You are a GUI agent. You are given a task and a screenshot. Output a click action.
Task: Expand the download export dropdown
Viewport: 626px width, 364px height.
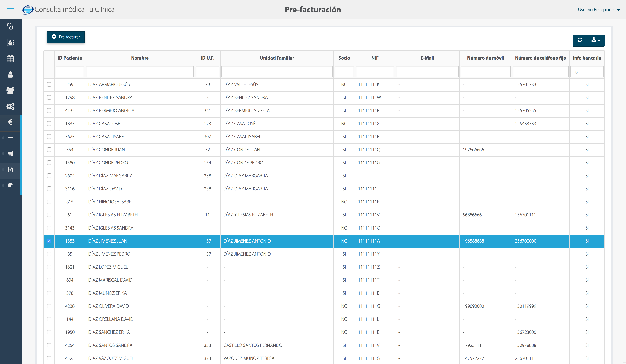[596, 40]
